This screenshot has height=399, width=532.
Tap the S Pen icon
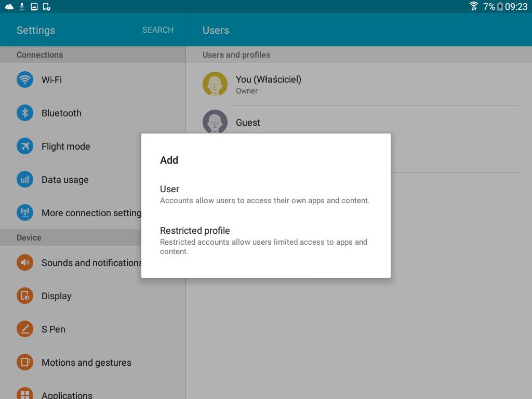[25, 329]
